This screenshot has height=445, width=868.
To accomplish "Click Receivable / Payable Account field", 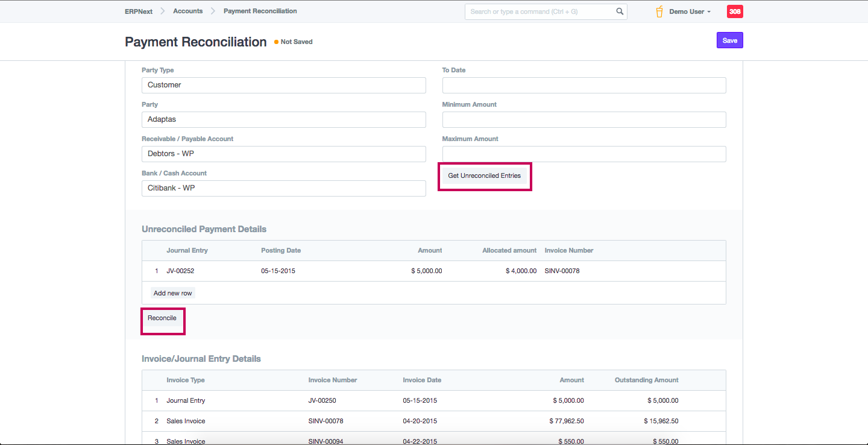I will tap(283, 154).
